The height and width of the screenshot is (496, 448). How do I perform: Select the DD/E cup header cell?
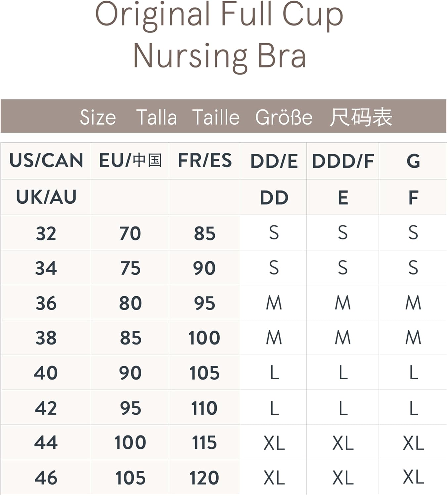[x=274, y=161]
